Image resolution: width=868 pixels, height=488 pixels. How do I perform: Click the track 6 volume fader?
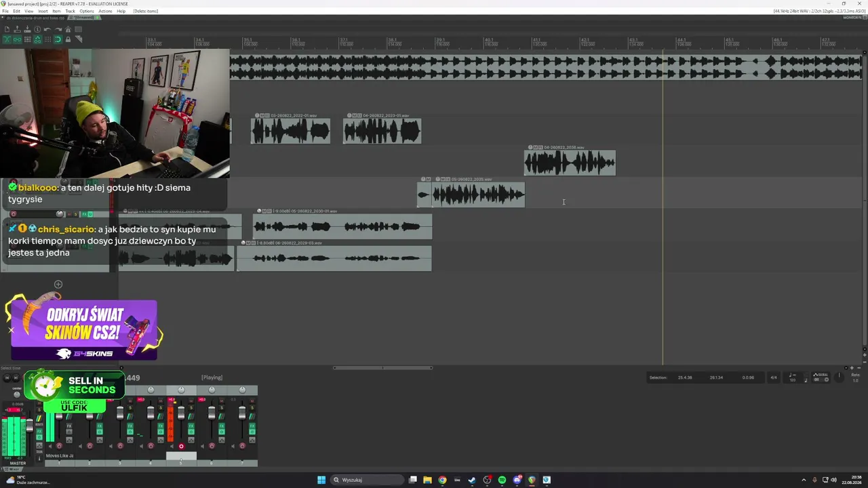tap(212, 413)
